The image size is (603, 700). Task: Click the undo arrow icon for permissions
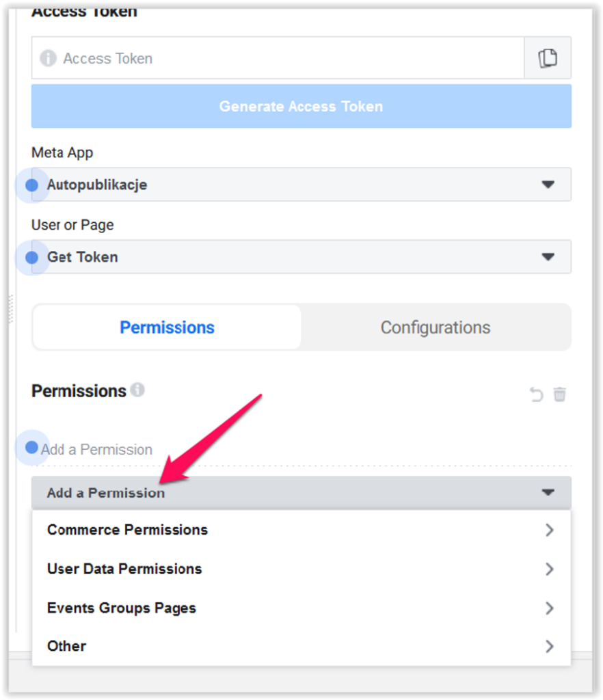pos(537,394)
